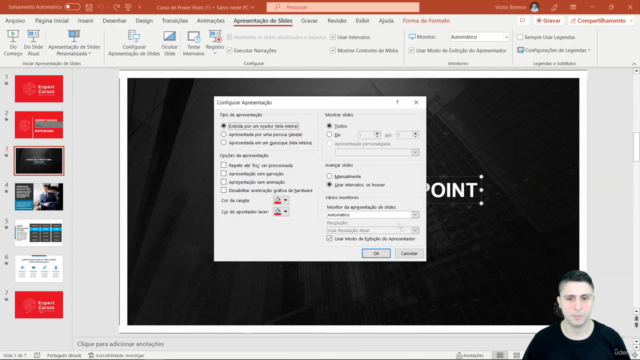Select the De: slide range radio

[329, 134]
